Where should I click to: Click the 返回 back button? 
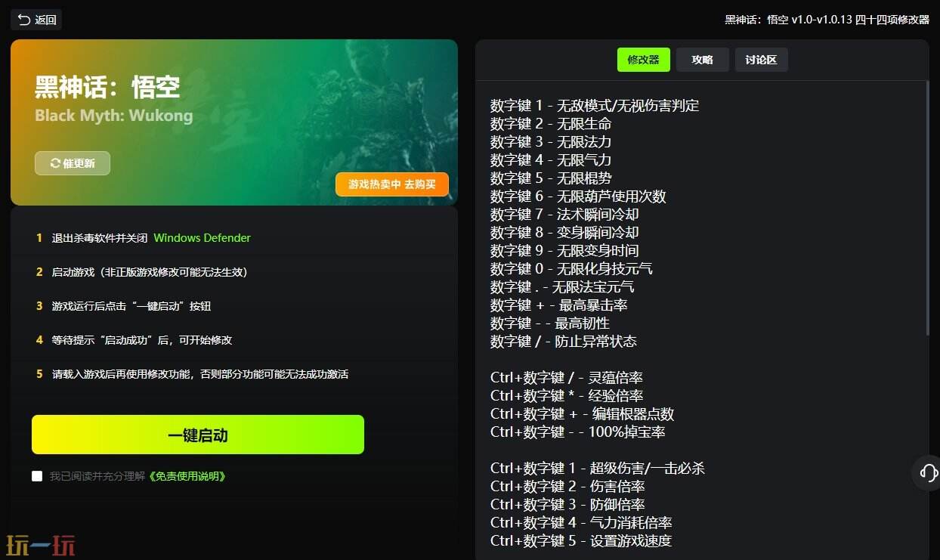click(36, 20)
